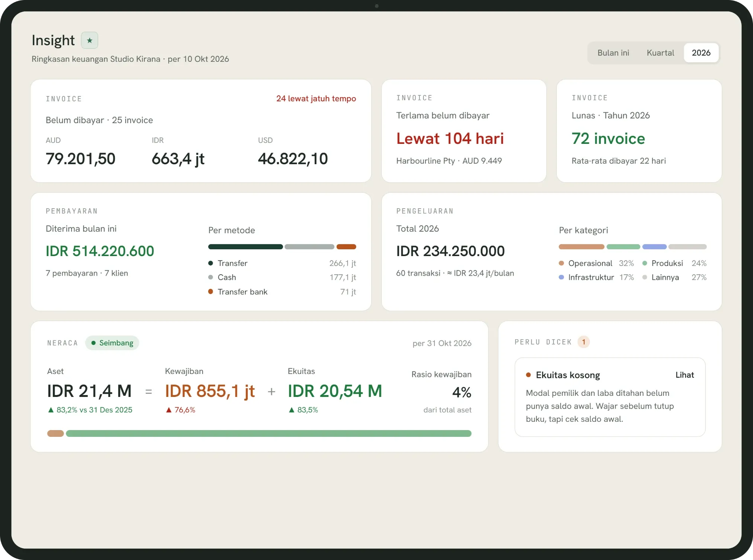This screenshot has width=753, height=560.
Task: Click the star favorite icon beside Insight
Action: (90, 40)
